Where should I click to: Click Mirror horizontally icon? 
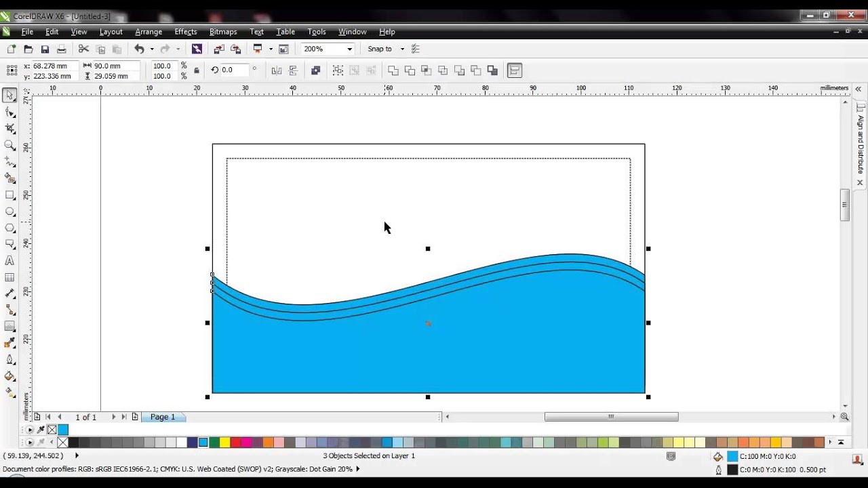click(x=276, y=70)
